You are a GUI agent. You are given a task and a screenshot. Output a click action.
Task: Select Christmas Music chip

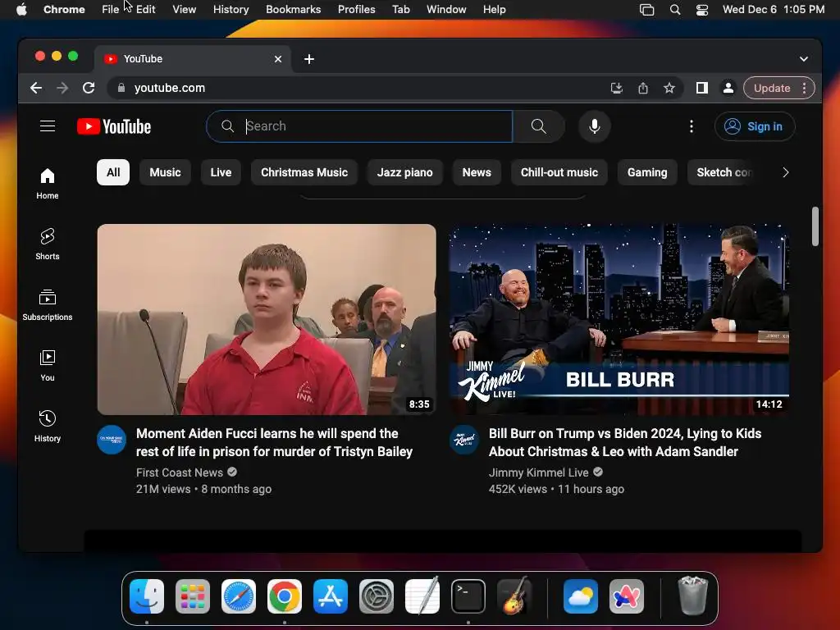pyautogui.click(x=304, y=172)
